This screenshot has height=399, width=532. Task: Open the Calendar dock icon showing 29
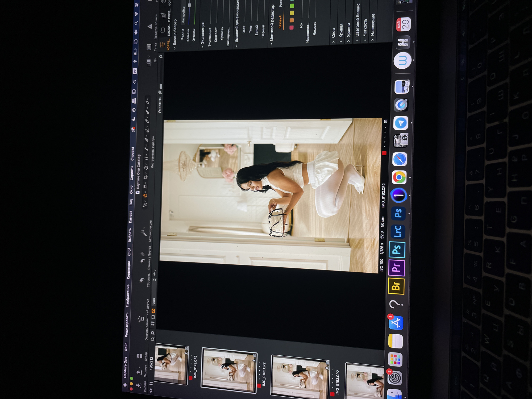pos(403,24)
